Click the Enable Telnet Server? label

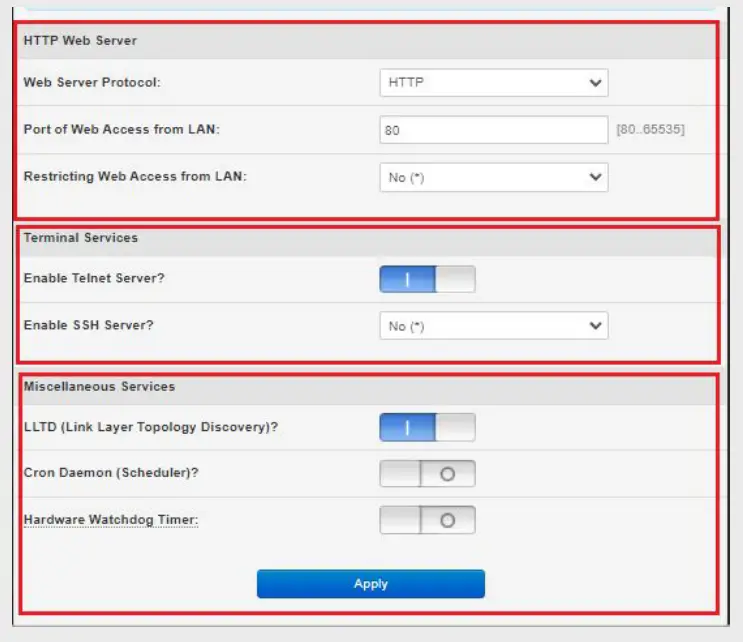pos(94,278)
